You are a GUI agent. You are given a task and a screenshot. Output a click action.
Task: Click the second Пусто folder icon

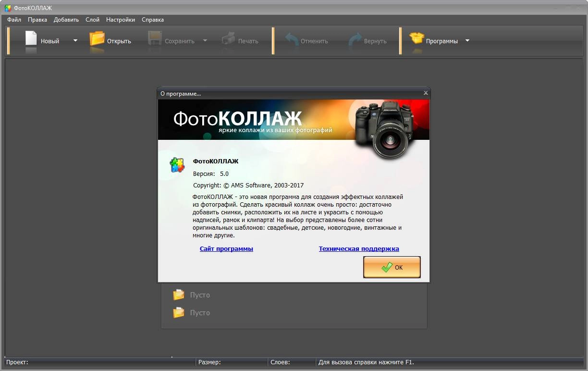coord(179,312)
